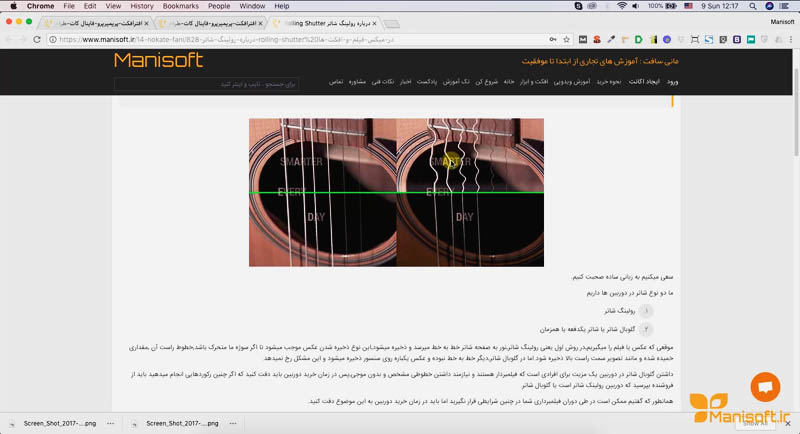Click the teal speech bubble extension icon
The height and width of the screenshot is (434, 800).
(x=751, y=39)
